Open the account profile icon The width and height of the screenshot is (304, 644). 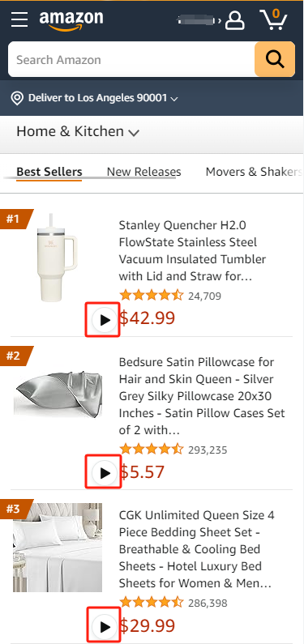pyautogui.click(x=235, y=20)
